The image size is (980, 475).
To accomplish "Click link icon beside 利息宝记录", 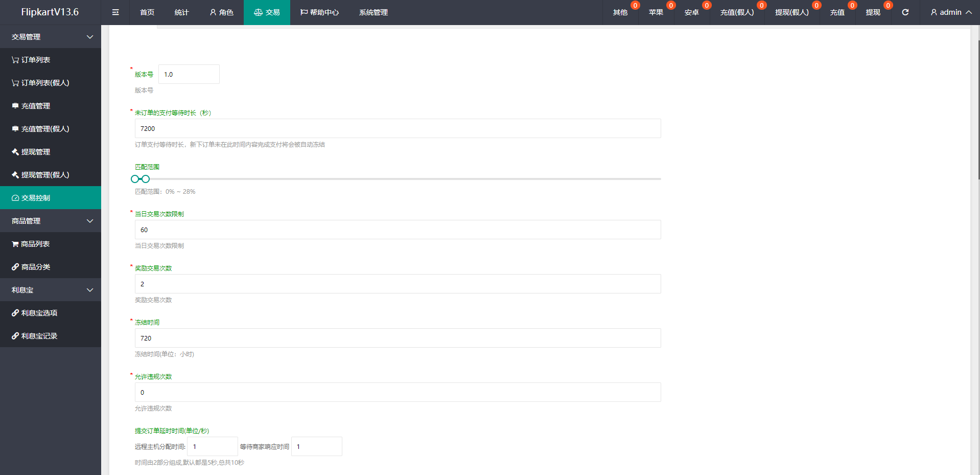I will pos(15,336).
